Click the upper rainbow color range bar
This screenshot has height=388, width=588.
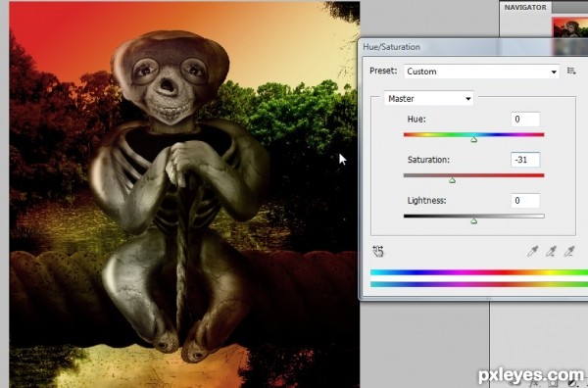(x=479, y=272)
